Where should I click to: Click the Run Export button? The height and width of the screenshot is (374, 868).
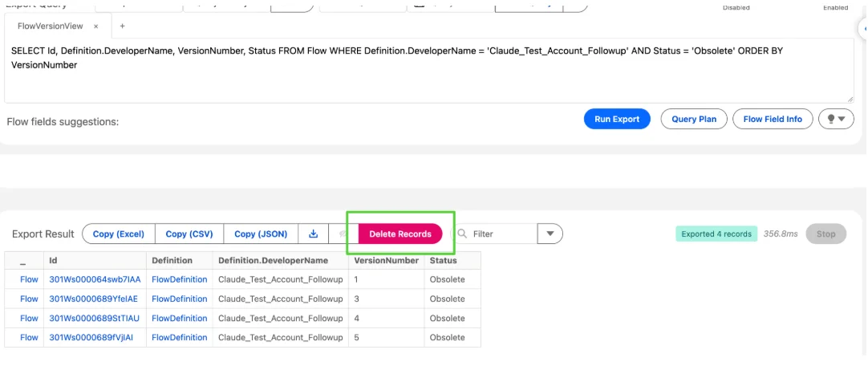pos(617,119)
